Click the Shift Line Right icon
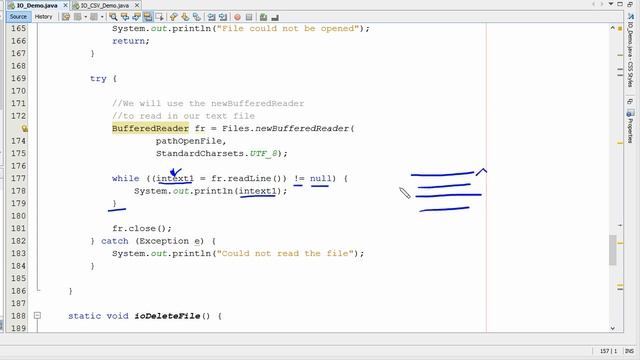 click(x=223, y=17)
